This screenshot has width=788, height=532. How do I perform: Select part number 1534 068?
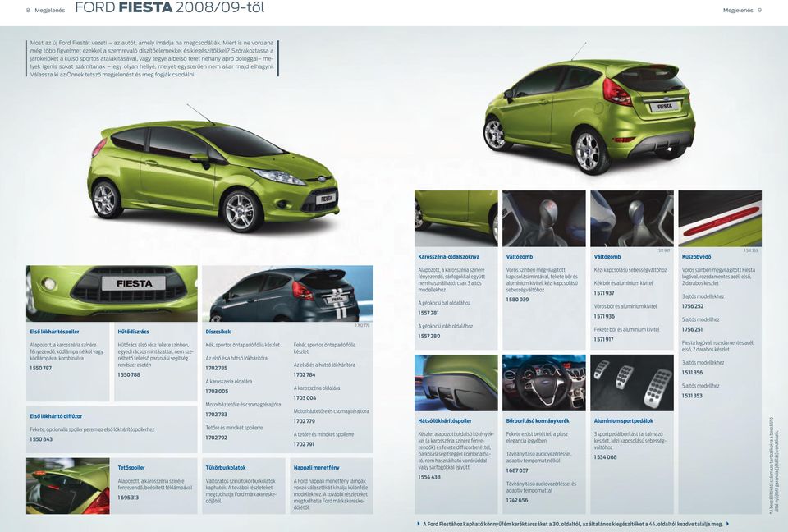[605, 457]
